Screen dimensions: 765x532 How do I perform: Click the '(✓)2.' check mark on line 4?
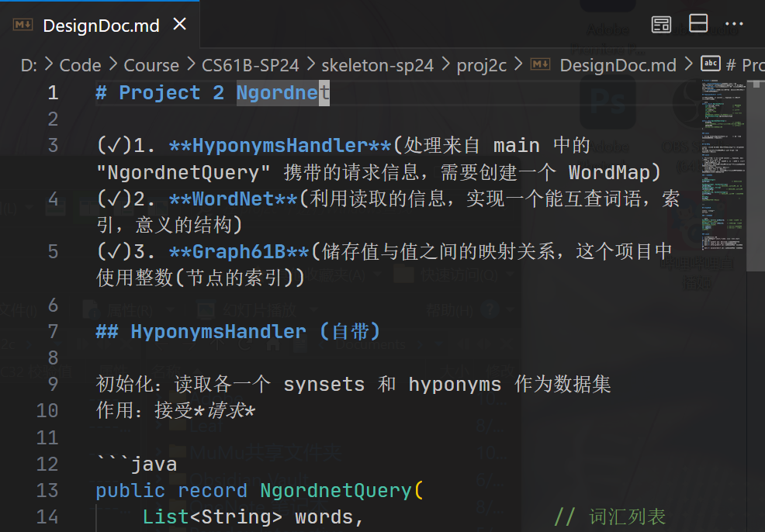tap(126, 199)
